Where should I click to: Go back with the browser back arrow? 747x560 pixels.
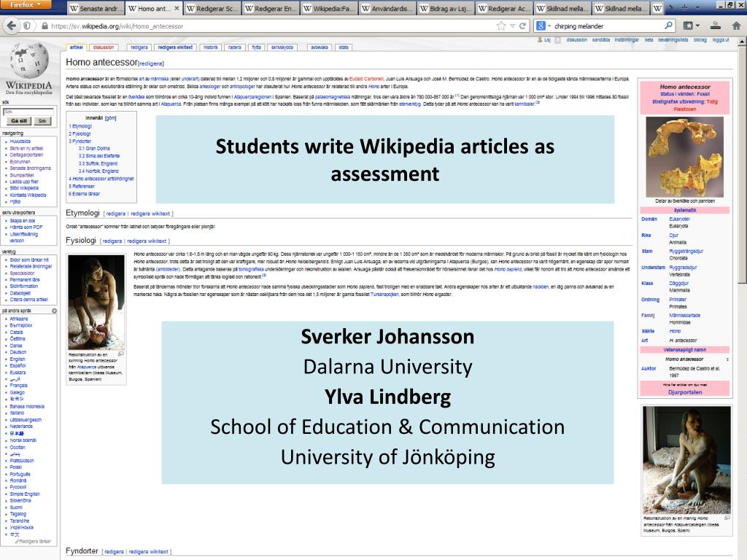(x=11, y=26)
